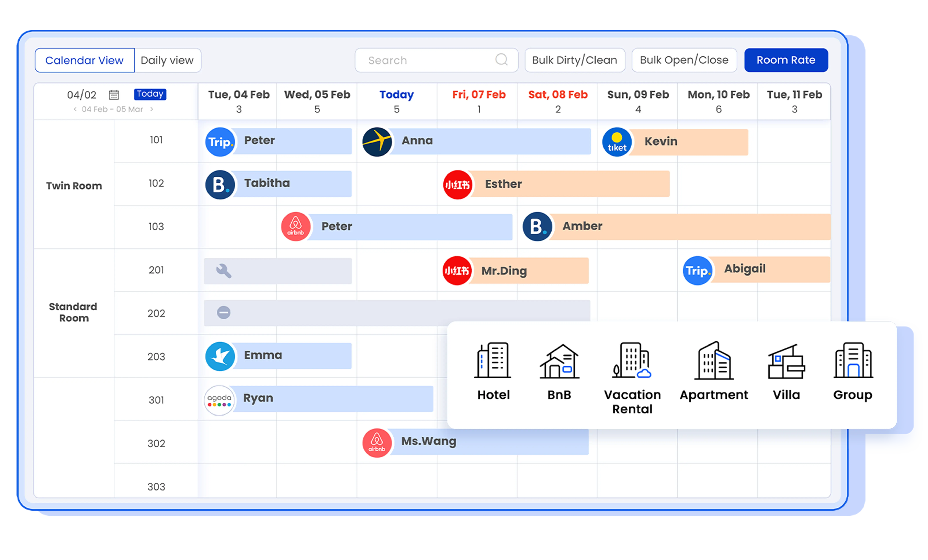Click the Airbnb logo on Ms.Wang's booking

point(377,443)
